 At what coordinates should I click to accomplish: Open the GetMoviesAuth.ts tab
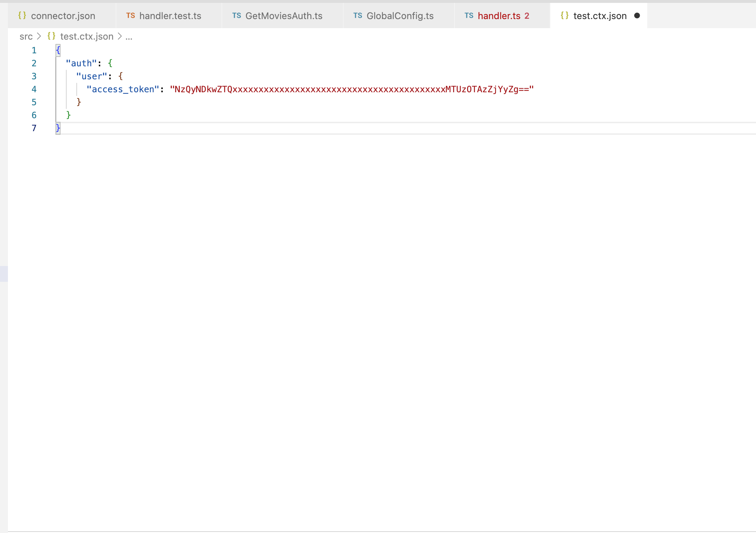coord(284,15)
